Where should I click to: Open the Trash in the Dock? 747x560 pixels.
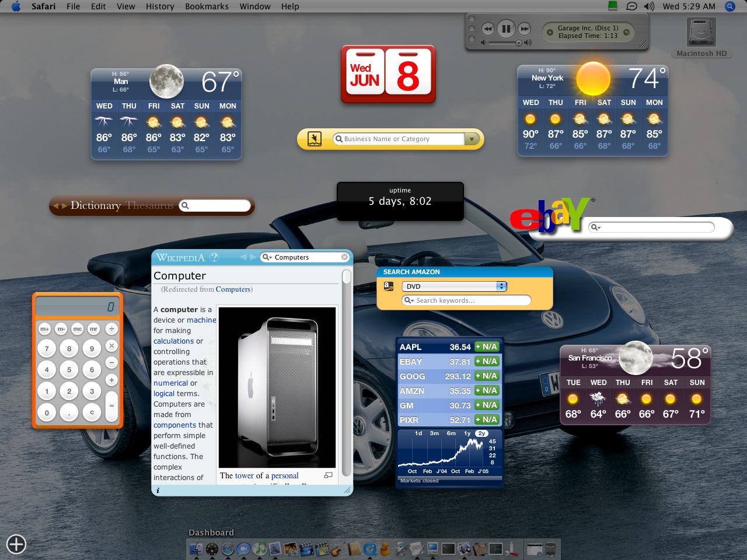(550, 549)
